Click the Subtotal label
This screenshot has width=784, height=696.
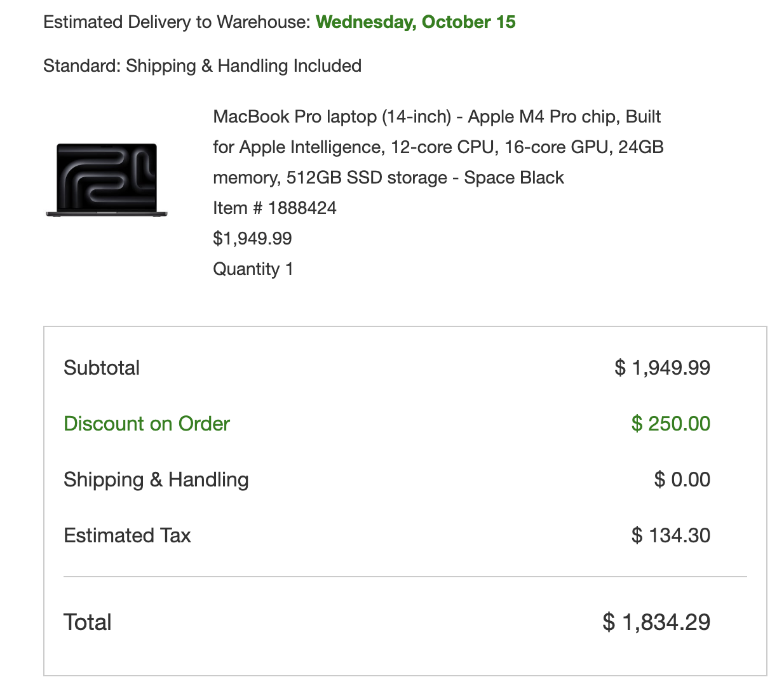[x=102, y=368]
